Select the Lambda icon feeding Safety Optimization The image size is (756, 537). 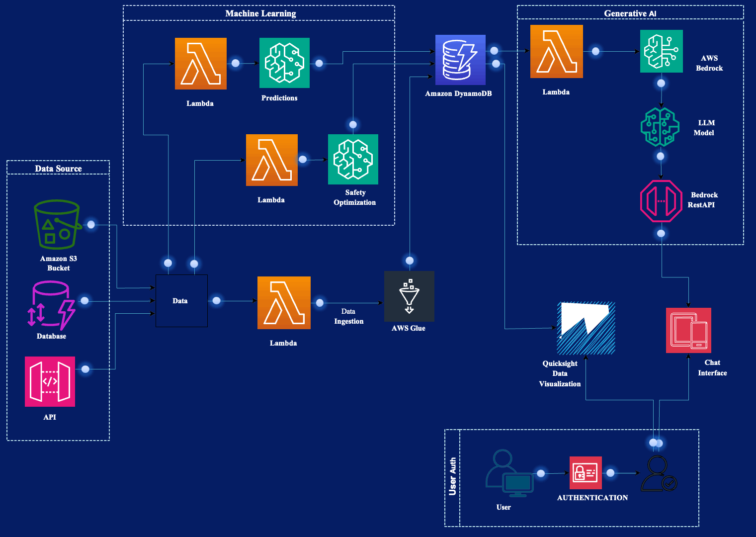pos(272,160)
